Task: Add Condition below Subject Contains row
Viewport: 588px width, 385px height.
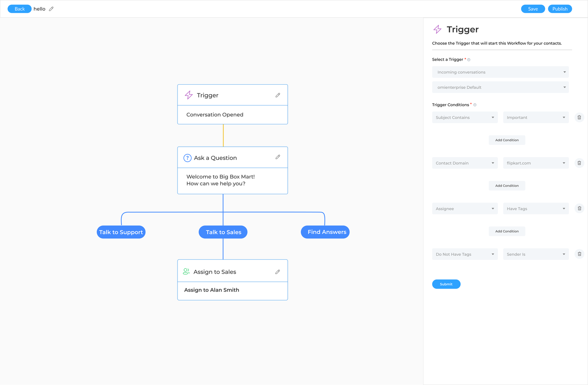Action: point(507,140)
